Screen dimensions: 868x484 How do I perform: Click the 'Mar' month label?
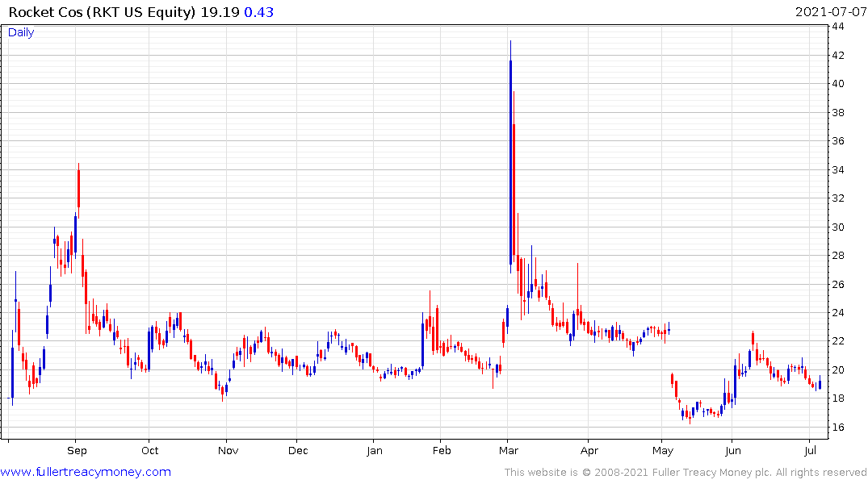[x=508, y=450]
